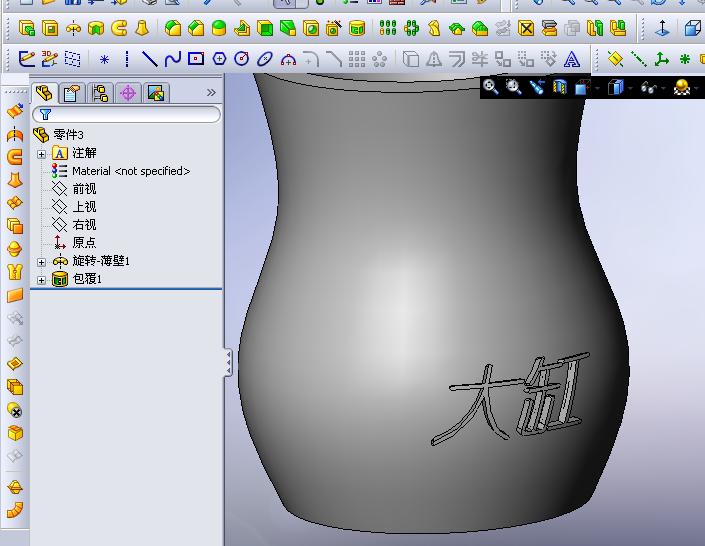
Task: Click the wrapped 大缸 text on vase
Action: (510, 398)
